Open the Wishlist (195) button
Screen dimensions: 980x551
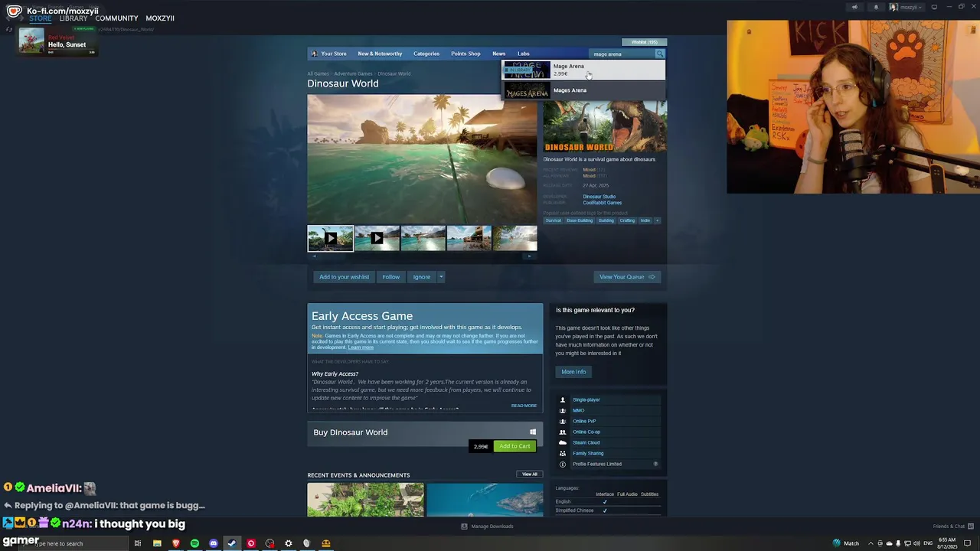(x=644, y=42)
